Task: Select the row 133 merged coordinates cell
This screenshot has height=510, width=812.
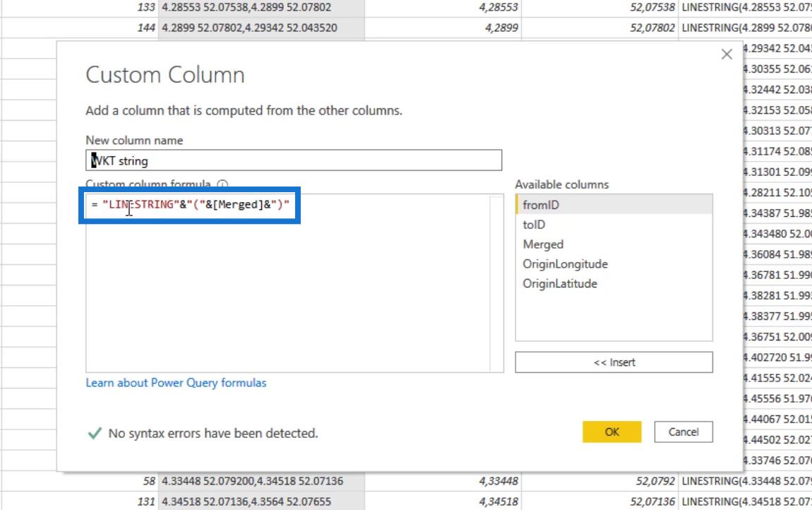Action: coord(261,8)
